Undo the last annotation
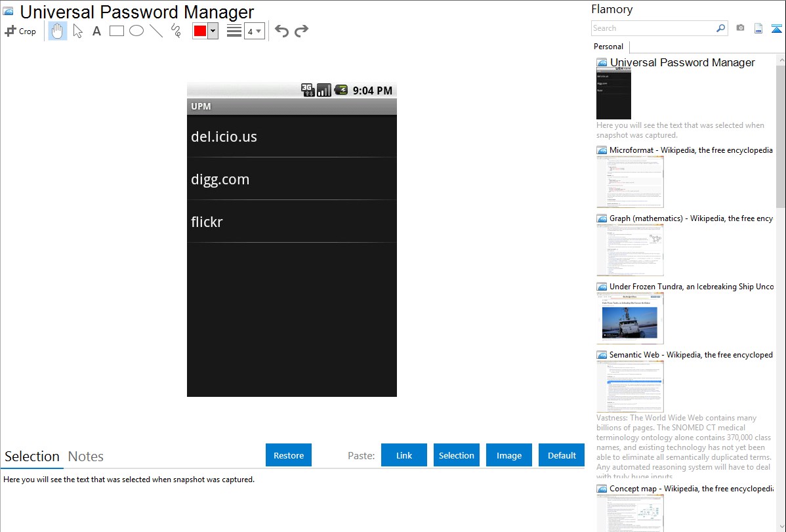The image size is (786, 532). tap(281, 31)
